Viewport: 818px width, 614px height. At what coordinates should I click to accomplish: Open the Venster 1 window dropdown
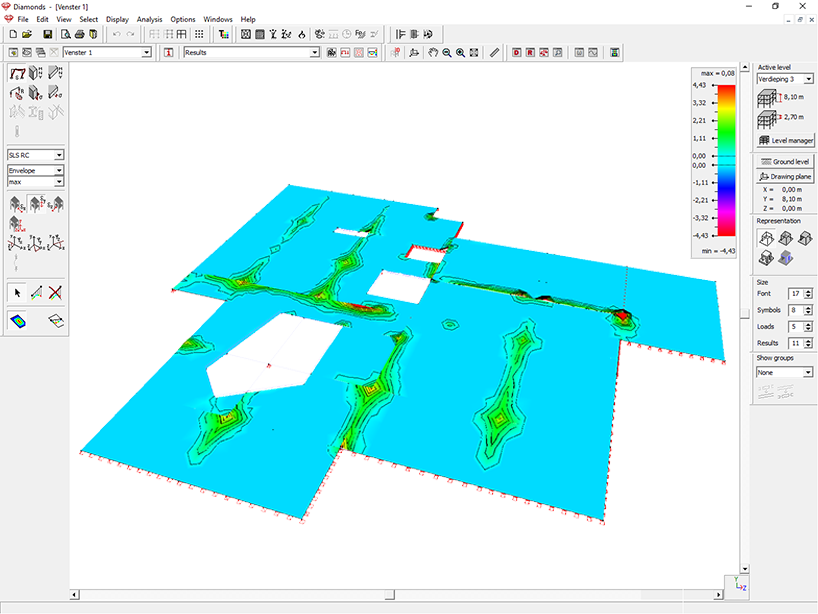click(147, 53)
